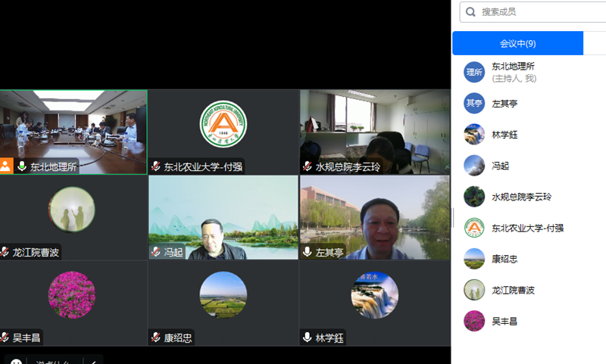Click 左其亭 avatar in the member list
The image size is (606, 364).
pos(474,103)
